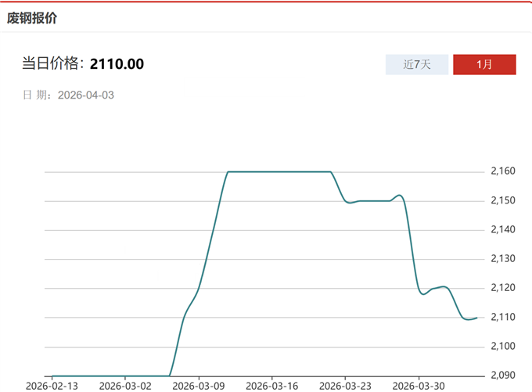
Task: Click the 2,130 y-axis label
Action: 503,259
